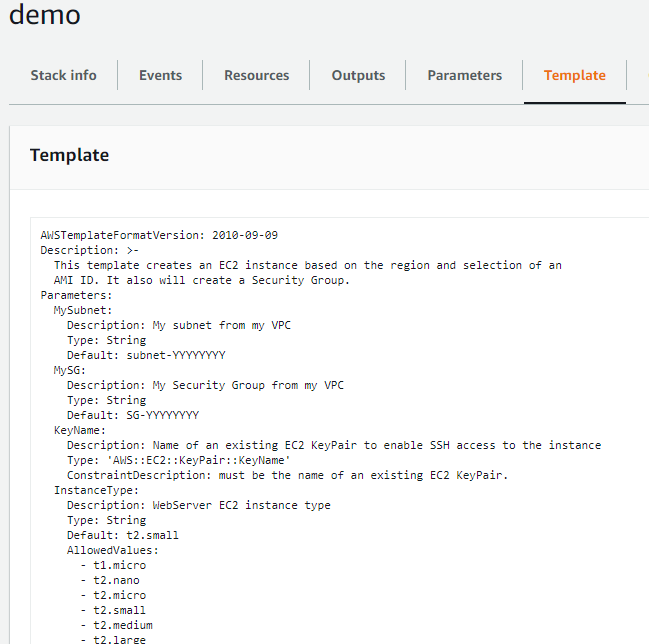Click the 'AMI ID. It also will create' line
The image size is (649, 644).
click(x=202, y=280)
